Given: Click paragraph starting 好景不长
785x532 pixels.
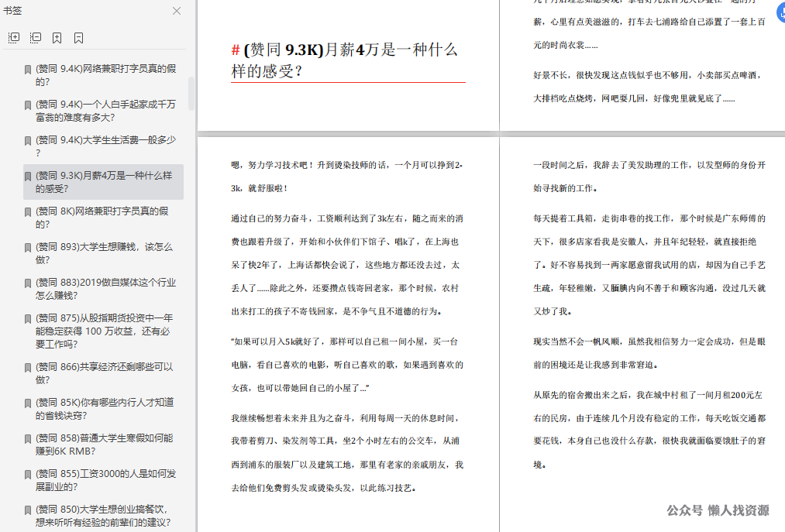Looking at the screenshot, I should pos(647,87).
